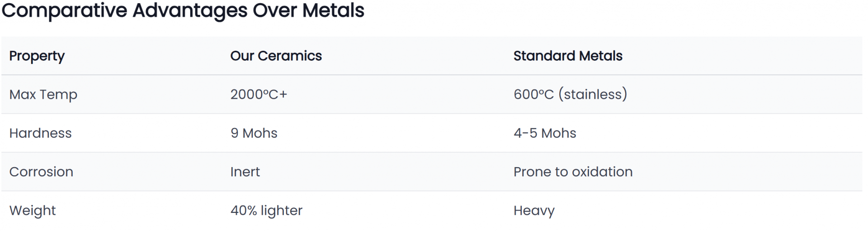Click the Standard Metals column header
Viewport: 868px width, 231px height.
pos(568,56)
